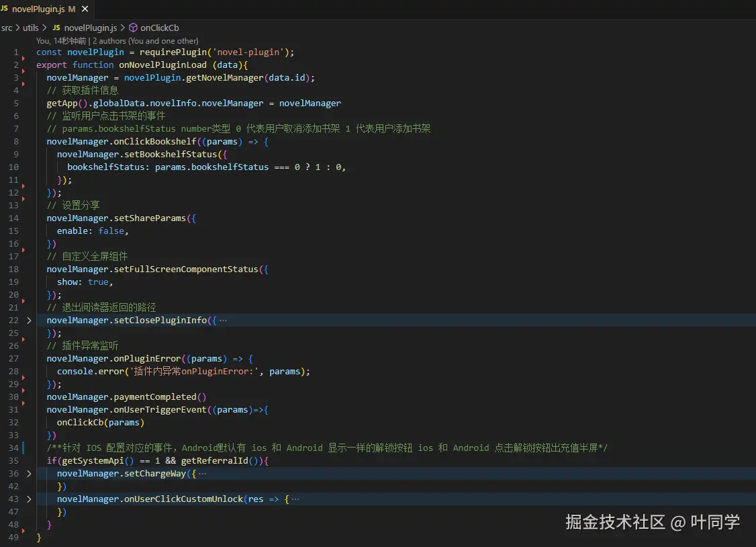Click onPluginError on line 27
The image size is (756, 547).
[147, 359]
